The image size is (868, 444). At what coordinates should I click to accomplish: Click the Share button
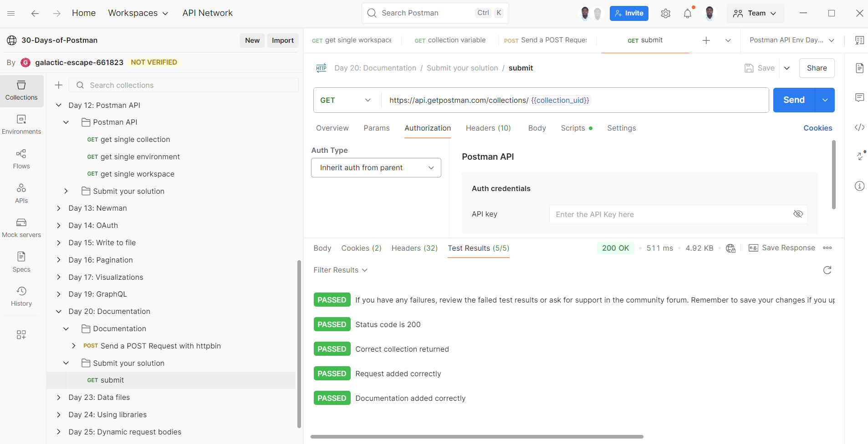pos(817,68)
